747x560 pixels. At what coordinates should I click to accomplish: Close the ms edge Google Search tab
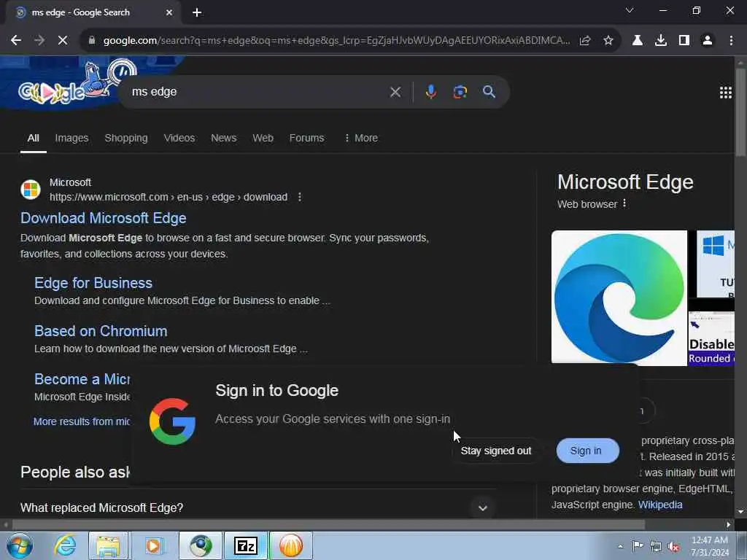pyautogui.click(x=169, y=12)
